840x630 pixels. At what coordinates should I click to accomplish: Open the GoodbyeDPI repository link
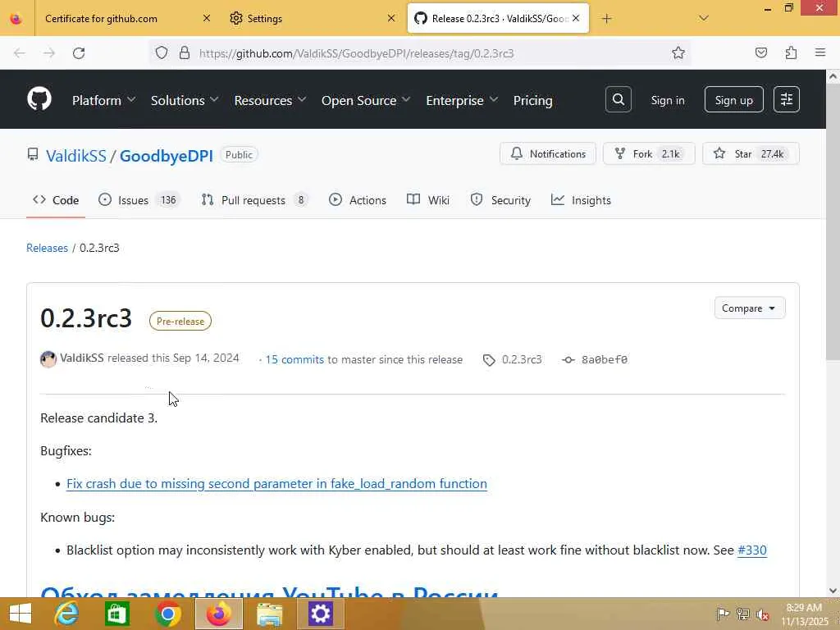[x=166, y=156]
